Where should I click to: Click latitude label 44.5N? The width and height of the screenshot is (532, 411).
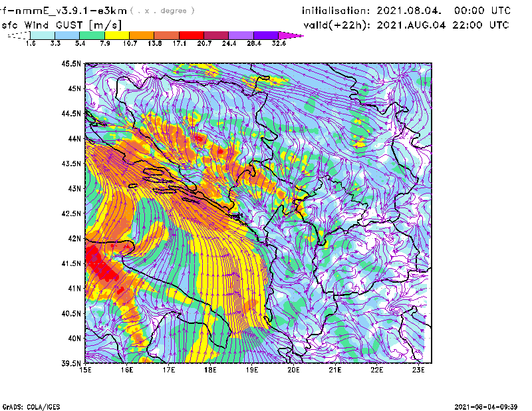point(71,113)
